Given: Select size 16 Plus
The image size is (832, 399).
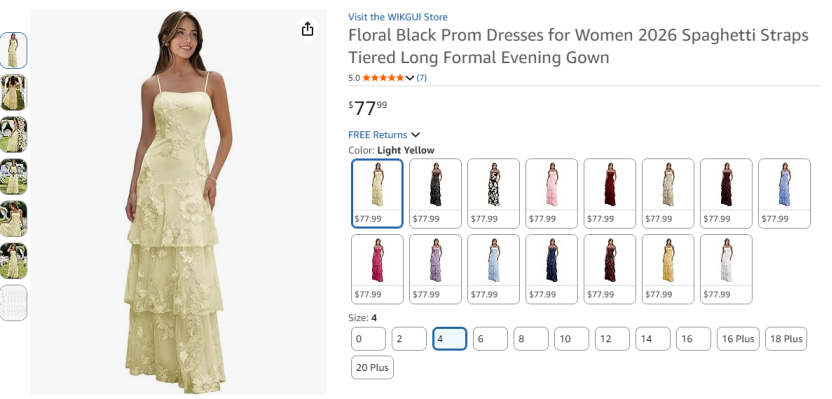Looking at the screenshot, I should (738, 339).
